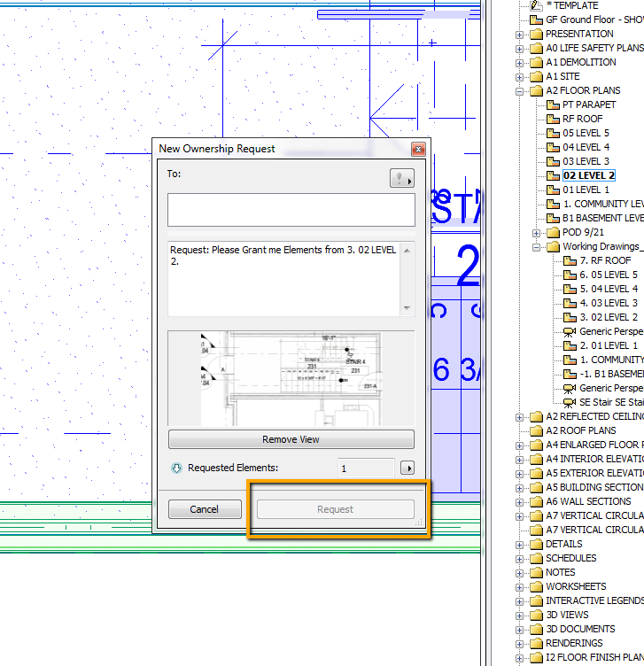This screenshot has height=666, width=644.
Task: Click the Request button
Action: click(335, 509)
